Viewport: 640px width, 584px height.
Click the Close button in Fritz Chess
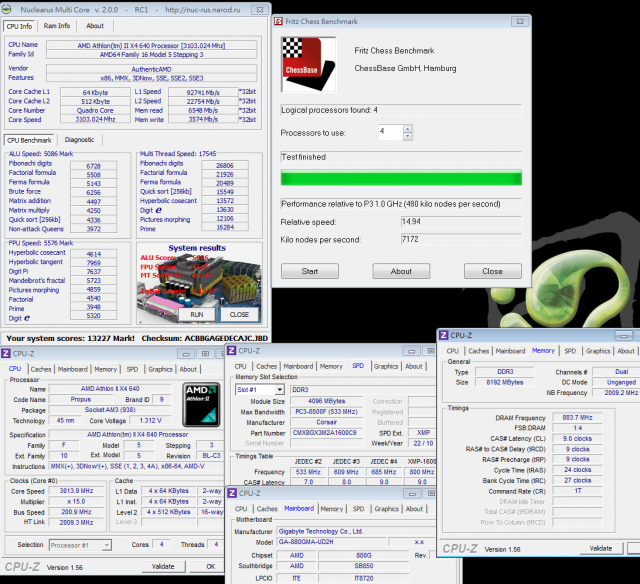click(x=493, y=271)
